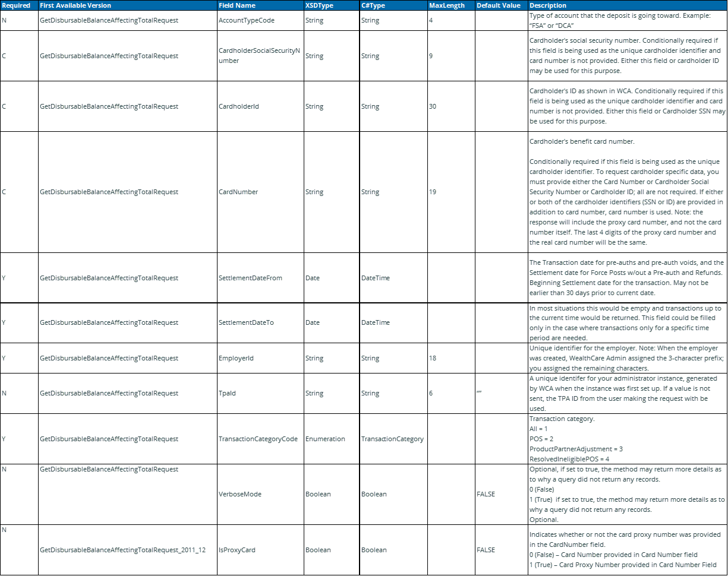Screen dimensions: 728x576
Task: Click Required 'Y' in TransactionCategoryCode row
Action: [x=18, y=439]
